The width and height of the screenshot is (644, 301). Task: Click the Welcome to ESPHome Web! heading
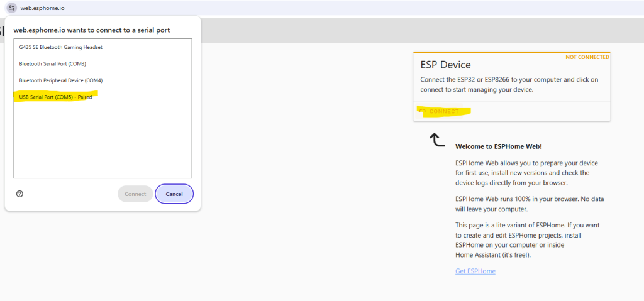(499, 146)
